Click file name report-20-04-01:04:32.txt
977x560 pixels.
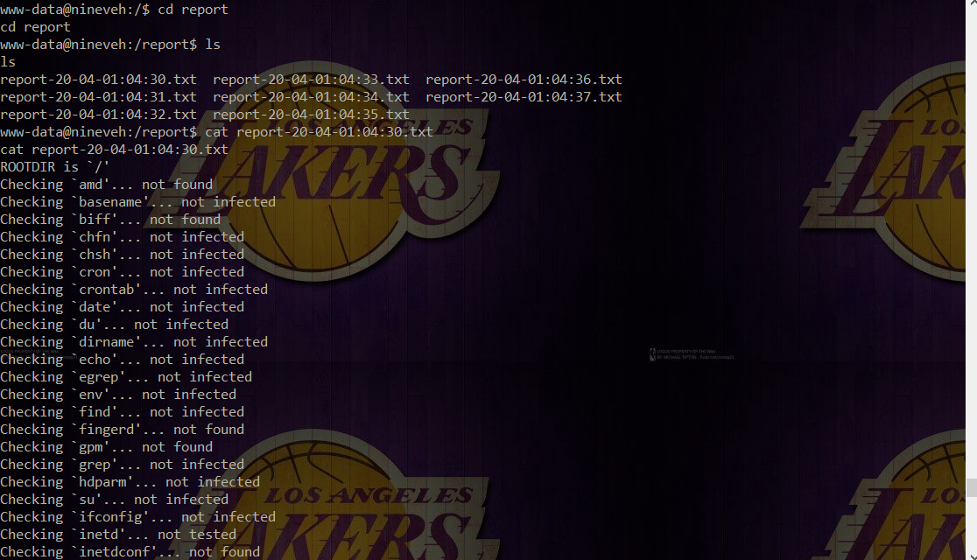coord(98,115)
